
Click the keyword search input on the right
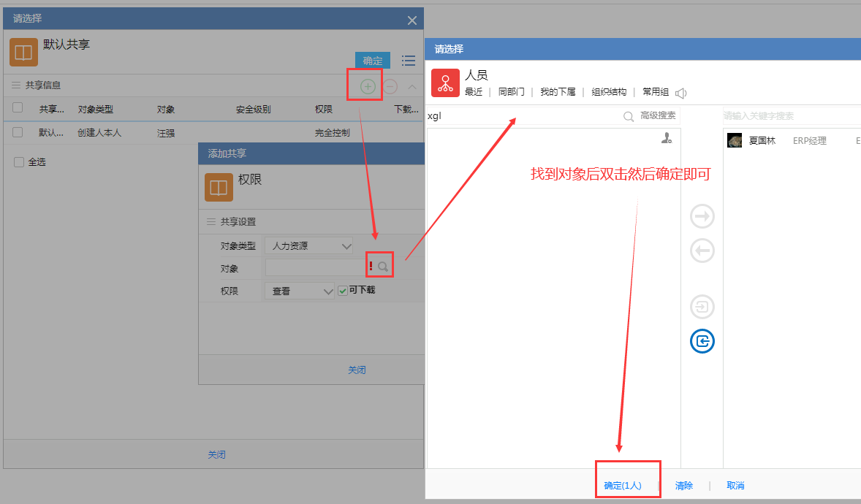coord(789,116)
